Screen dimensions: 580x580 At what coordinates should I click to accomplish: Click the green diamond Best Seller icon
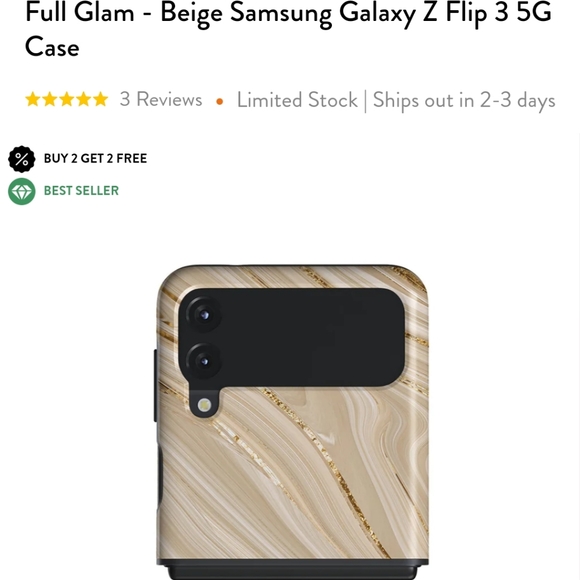[22, 191]
